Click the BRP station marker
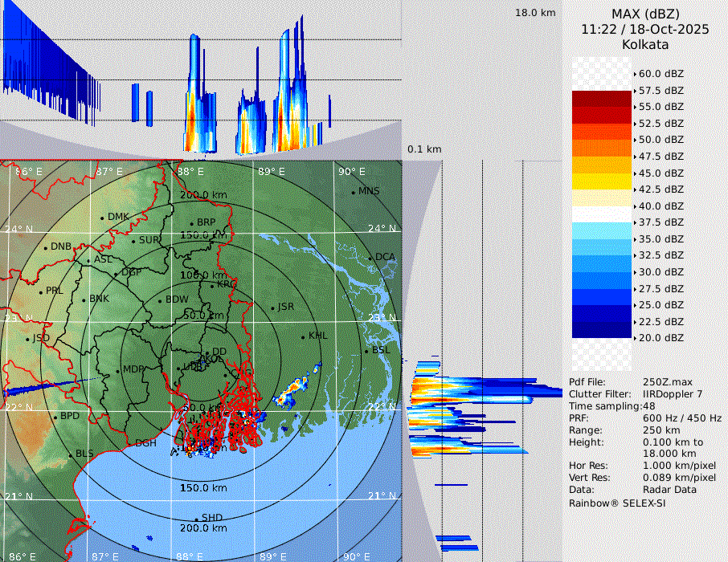The image size is (728, 562). 192,223
